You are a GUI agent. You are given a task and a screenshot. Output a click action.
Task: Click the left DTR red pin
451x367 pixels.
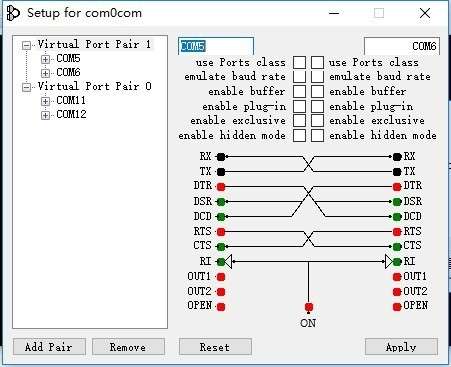pos(221,187)
